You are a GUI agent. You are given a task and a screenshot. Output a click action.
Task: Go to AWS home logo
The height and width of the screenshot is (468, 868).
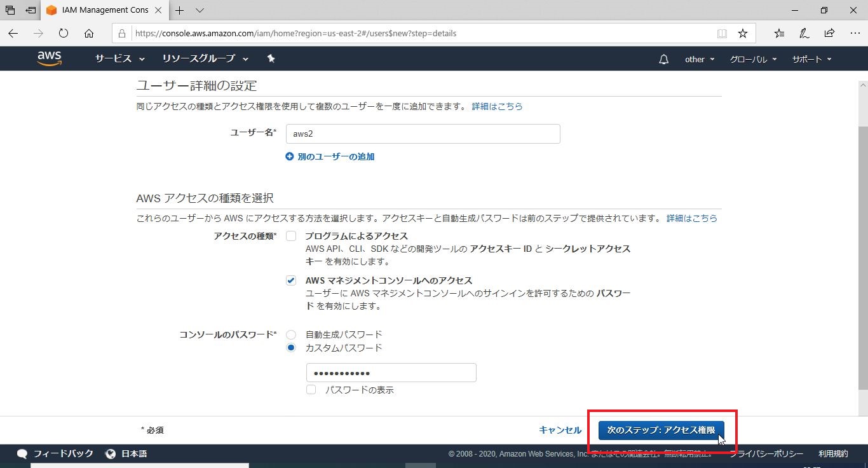coord(49,59)
